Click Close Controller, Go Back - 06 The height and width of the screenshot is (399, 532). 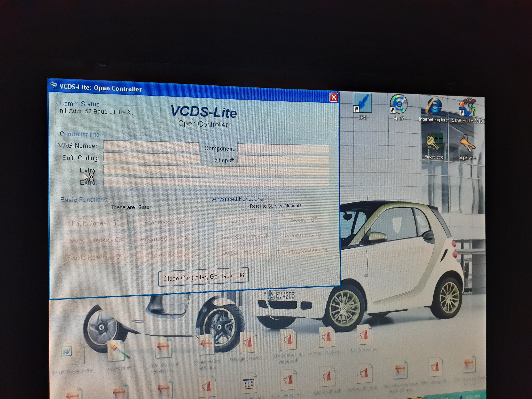pyautogui.click(x=203, y=277)
